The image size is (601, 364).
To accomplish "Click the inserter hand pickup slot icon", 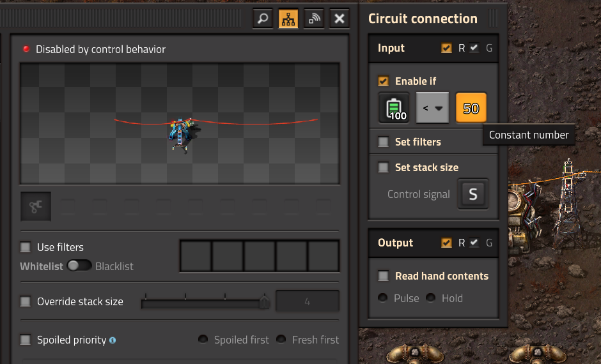I will [x=36, y=207].
